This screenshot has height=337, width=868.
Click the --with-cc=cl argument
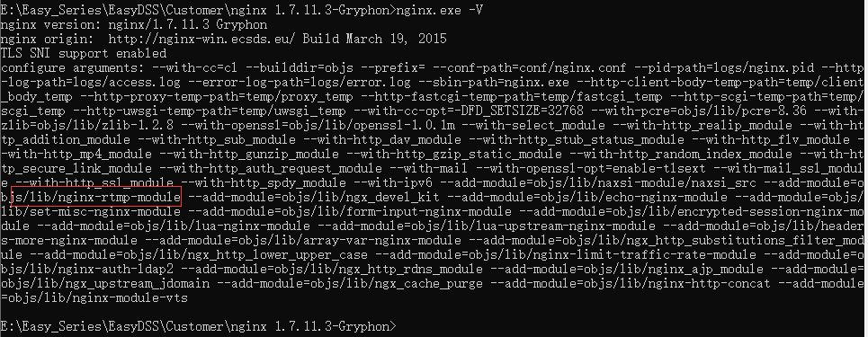(x=194, y=68)
